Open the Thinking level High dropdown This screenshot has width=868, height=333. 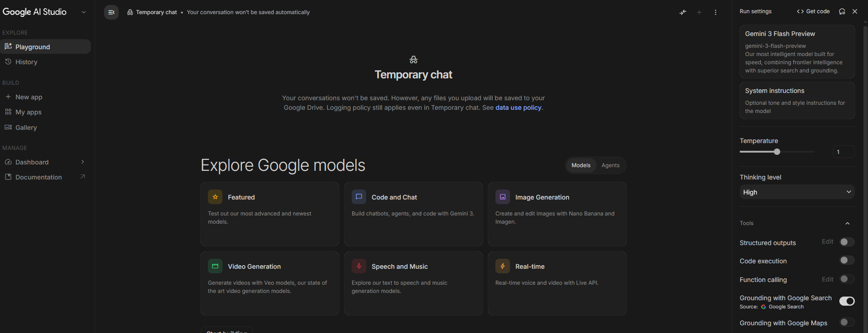tap(797, 192)
